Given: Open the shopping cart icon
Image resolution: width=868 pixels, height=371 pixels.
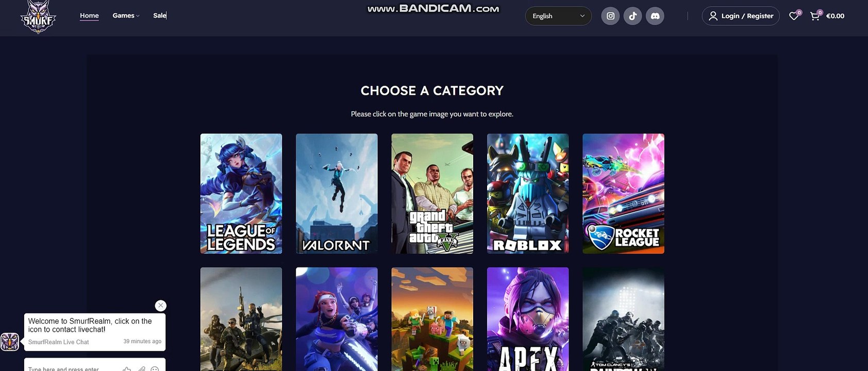Looking at the screenshot, I should click(x=815, y=16).
